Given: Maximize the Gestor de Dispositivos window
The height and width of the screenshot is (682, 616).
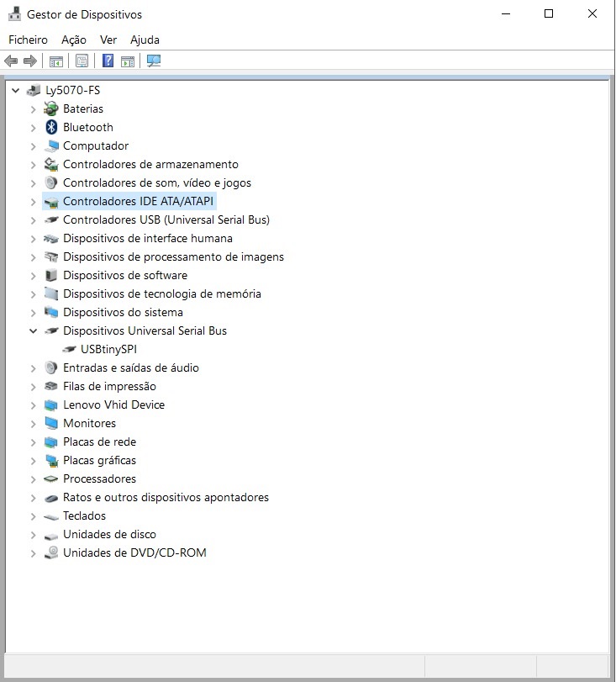Looking at the screenshot, I should click(549, 14).
